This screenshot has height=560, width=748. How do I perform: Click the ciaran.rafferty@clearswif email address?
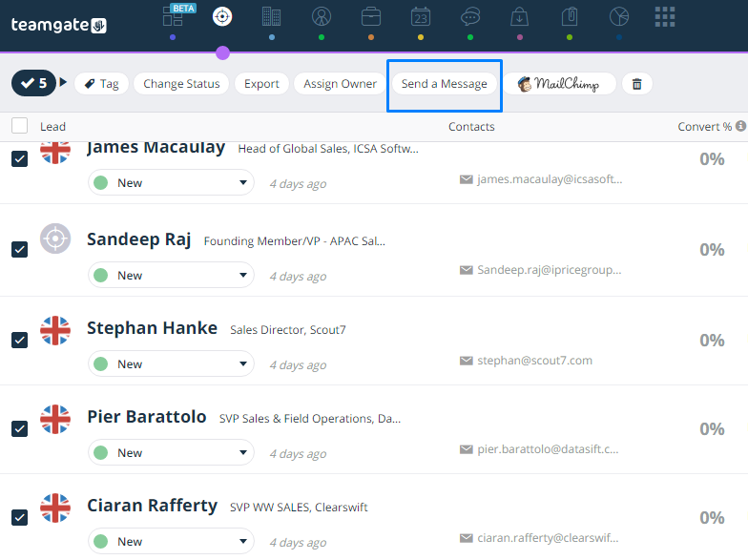(x=548, y=538)
